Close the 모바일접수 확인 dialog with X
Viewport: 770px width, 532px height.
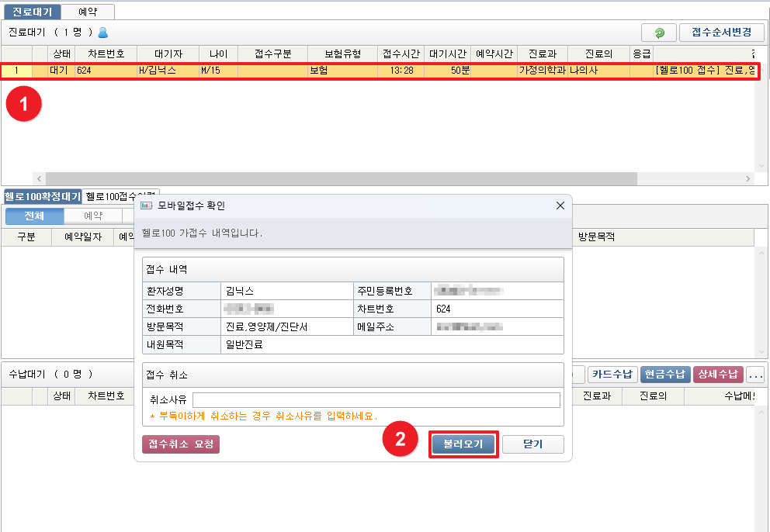point(560,206)
